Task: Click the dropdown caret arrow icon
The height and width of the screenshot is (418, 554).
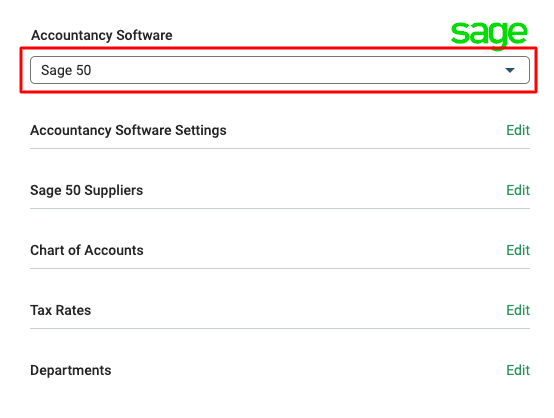Action: (x=509, y=70)
